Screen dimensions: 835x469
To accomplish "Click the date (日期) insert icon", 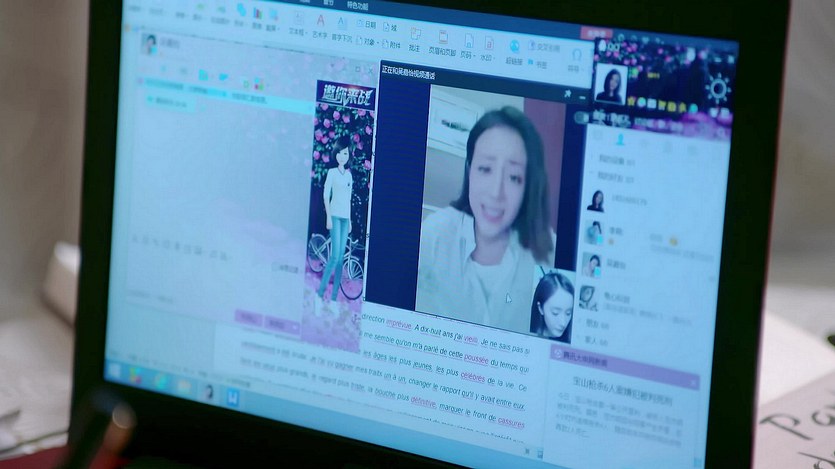I will pyautogui.click(x=366, y=23).
